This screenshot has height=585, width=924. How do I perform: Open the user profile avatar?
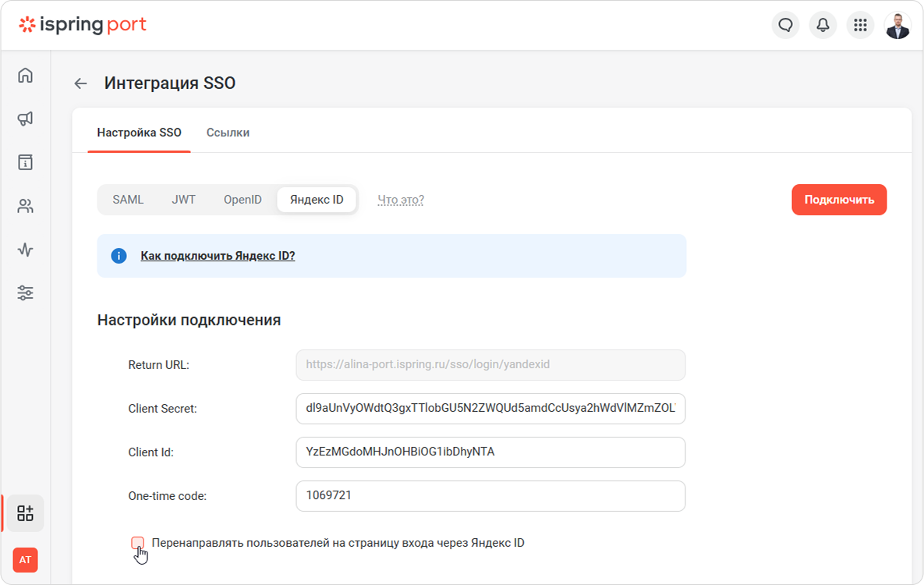(x=897, y=26)
